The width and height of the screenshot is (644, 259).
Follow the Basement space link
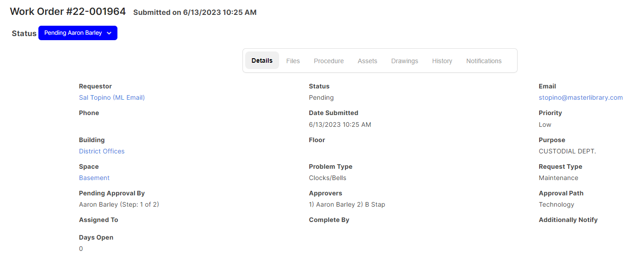coord(94,178)
